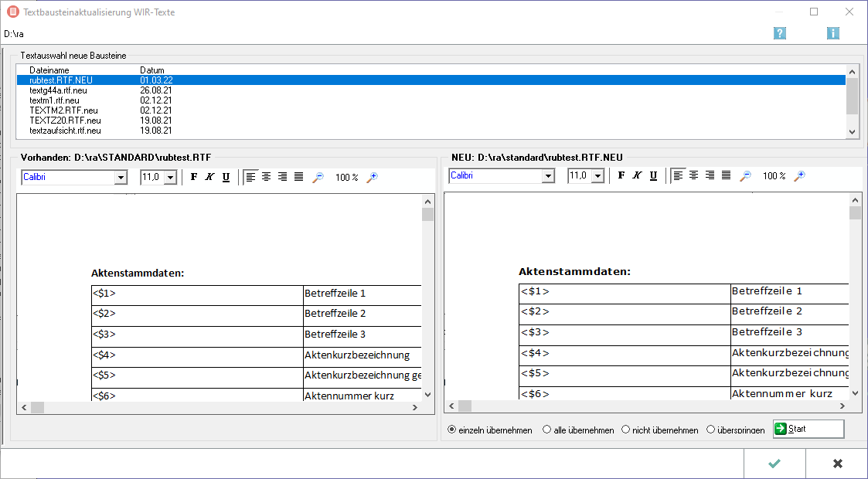868x479 pixels.
Task: Zoom in in NEU editor
Action: (799, 176)
